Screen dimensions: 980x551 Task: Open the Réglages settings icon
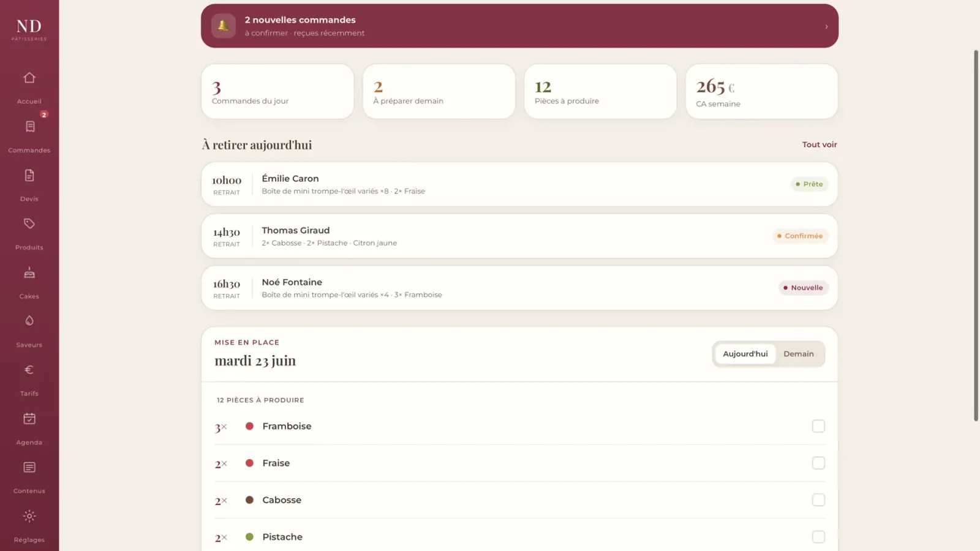[x=29, y=516]
